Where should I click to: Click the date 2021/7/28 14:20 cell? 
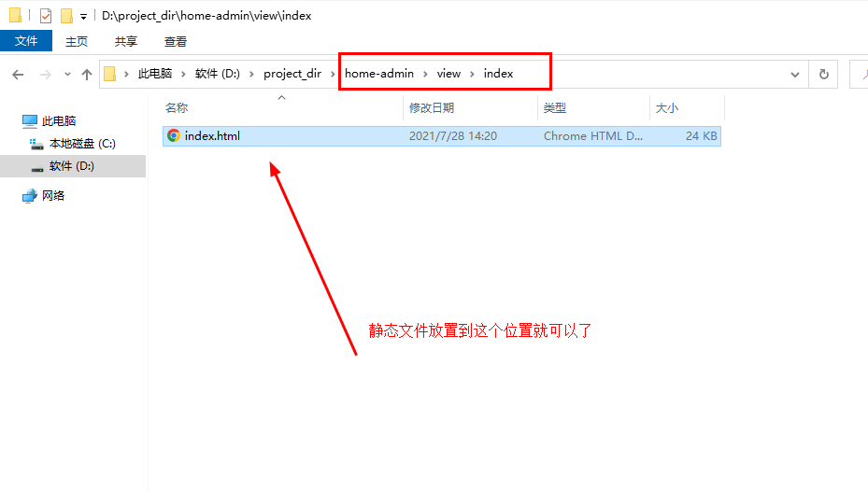pos(453,136)
